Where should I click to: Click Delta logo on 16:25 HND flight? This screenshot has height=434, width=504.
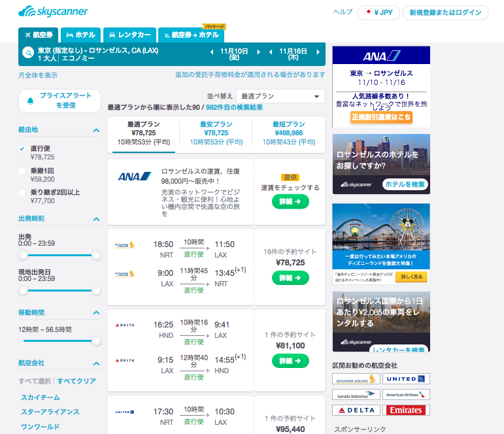pos(125,325)
